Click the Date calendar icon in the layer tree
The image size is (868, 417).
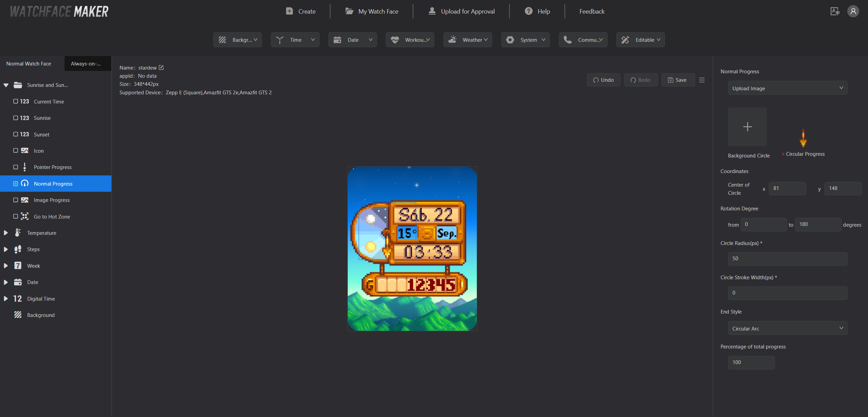tap(18, 282)
